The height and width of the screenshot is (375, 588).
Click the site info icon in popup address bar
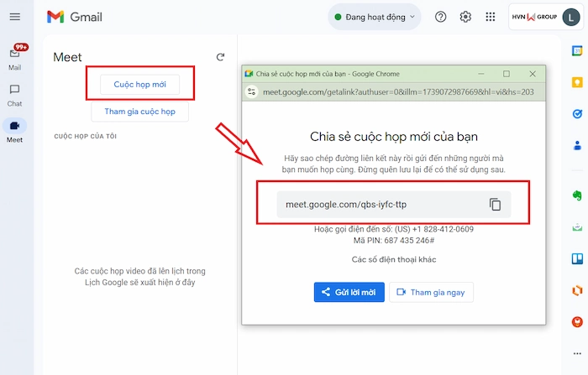pyautogui.click(x=250, y=91)
